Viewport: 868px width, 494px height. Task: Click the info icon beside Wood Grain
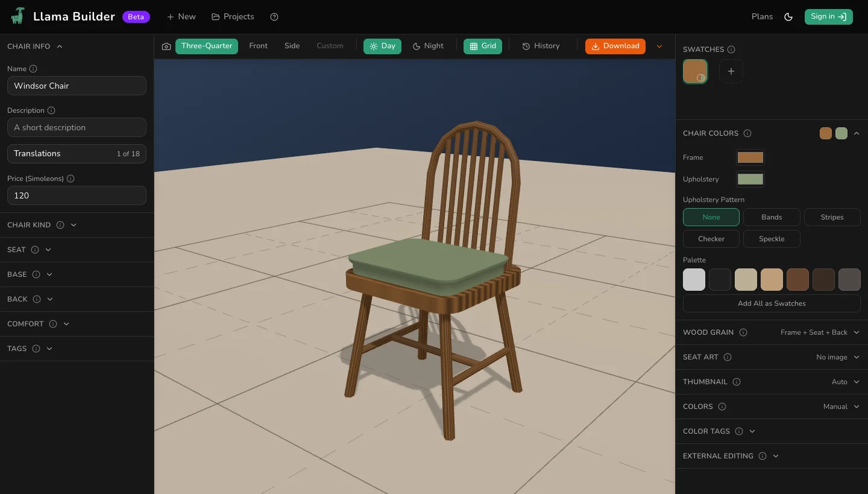pos(743,332)
